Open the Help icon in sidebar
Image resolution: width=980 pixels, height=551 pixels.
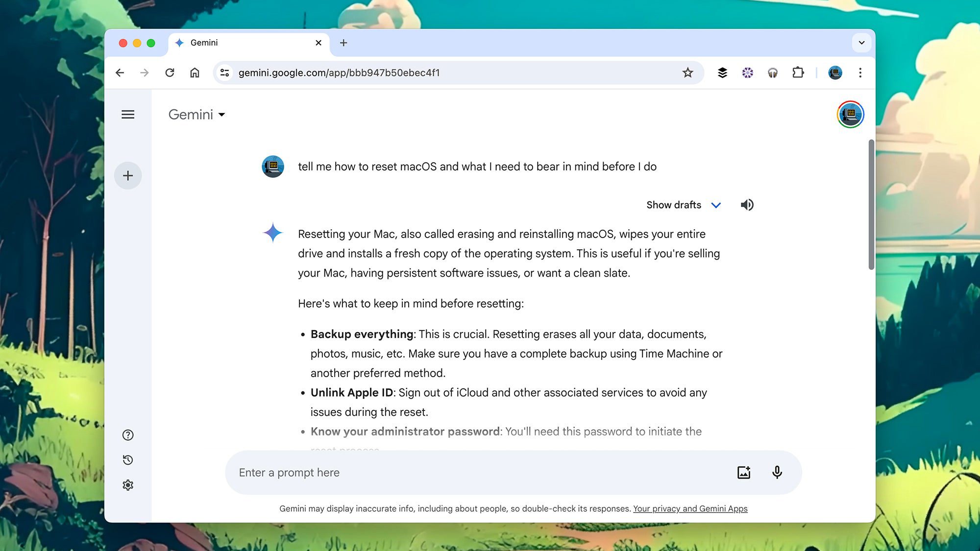(x=128, y=435)
